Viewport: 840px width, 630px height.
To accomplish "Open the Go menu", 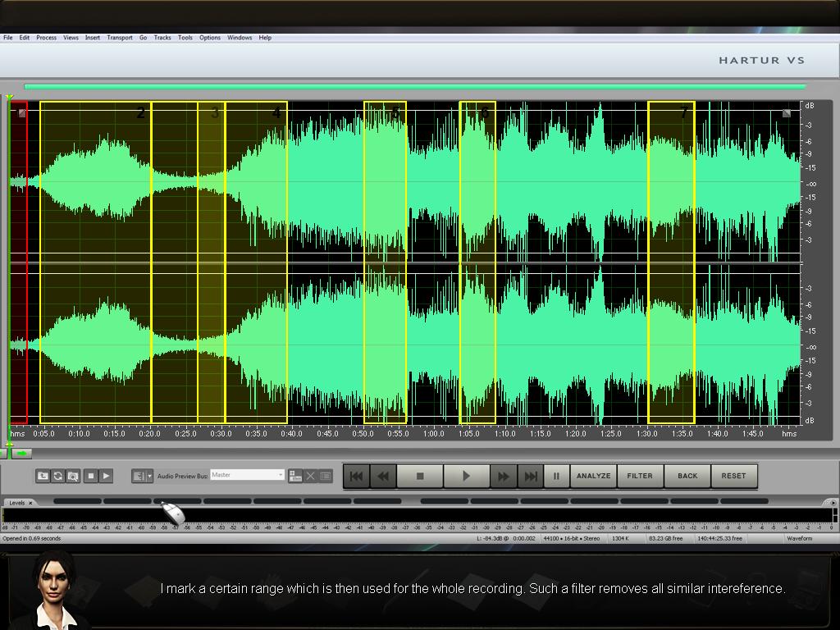I will click(143, 38).
